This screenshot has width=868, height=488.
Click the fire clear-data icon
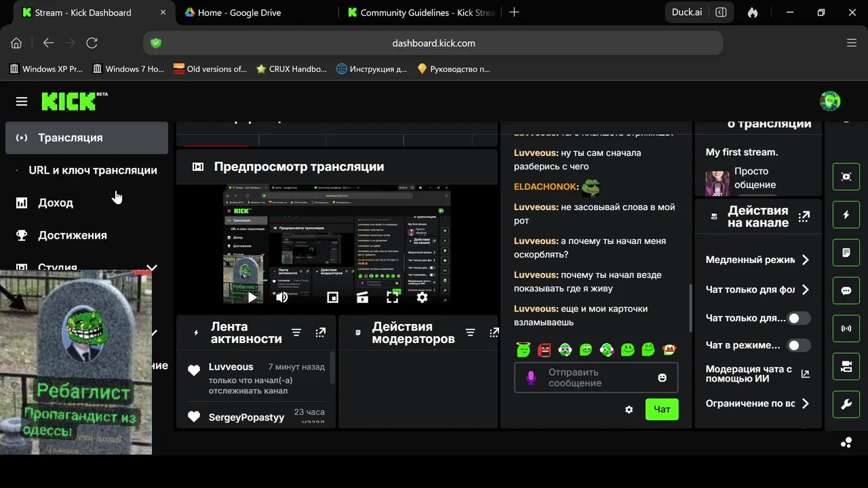point(752,12)
